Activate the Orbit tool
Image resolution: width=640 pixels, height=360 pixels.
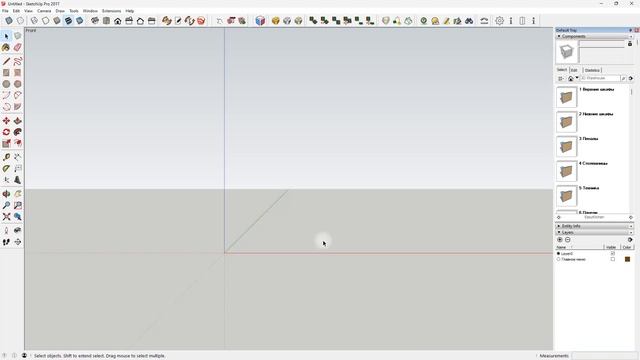(6, 194)
